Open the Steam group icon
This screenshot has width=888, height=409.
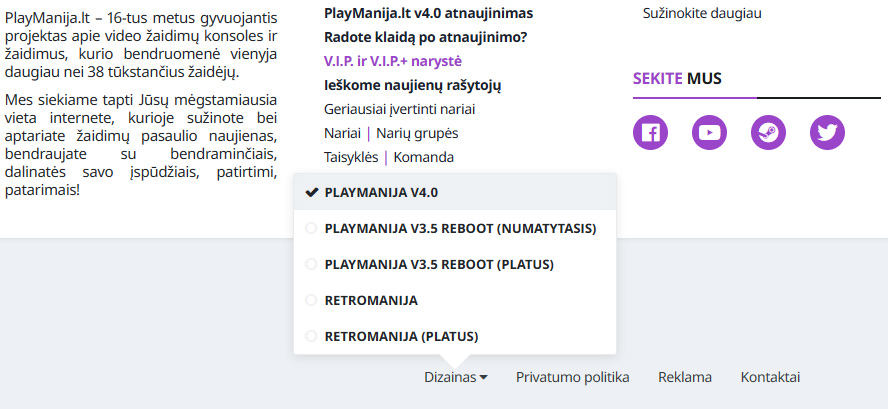click(769, 133)
